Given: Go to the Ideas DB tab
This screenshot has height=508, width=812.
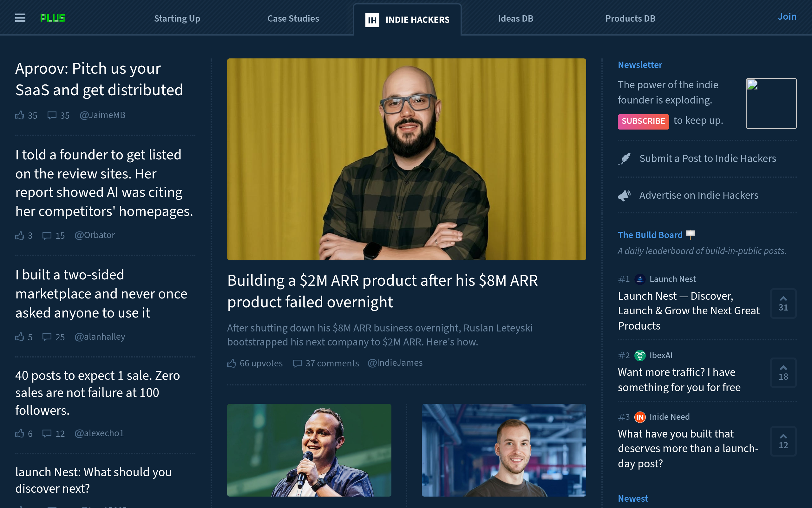Looking at the screenshot, I should pos(515,18).
